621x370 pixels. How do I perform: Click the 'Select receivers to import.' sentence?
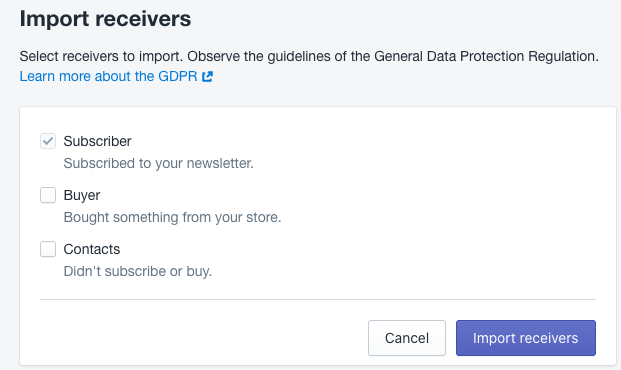(x=101, y=56)
